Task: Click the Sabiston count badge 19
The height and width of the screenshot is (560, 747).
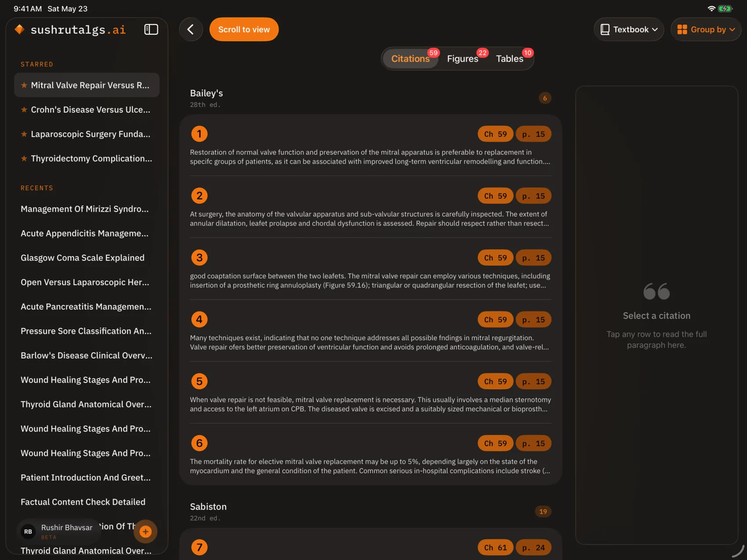Action: [x=543, y=511]
